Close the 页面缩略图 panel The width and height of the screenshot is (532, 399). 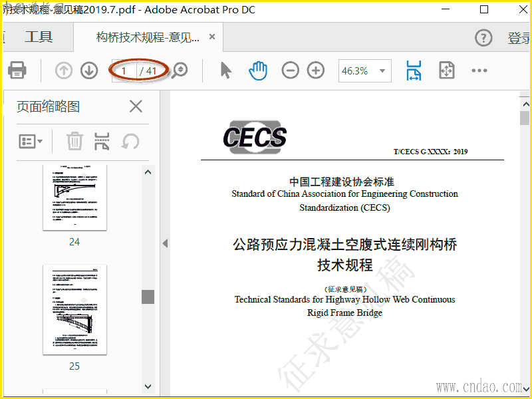[136, 106]
